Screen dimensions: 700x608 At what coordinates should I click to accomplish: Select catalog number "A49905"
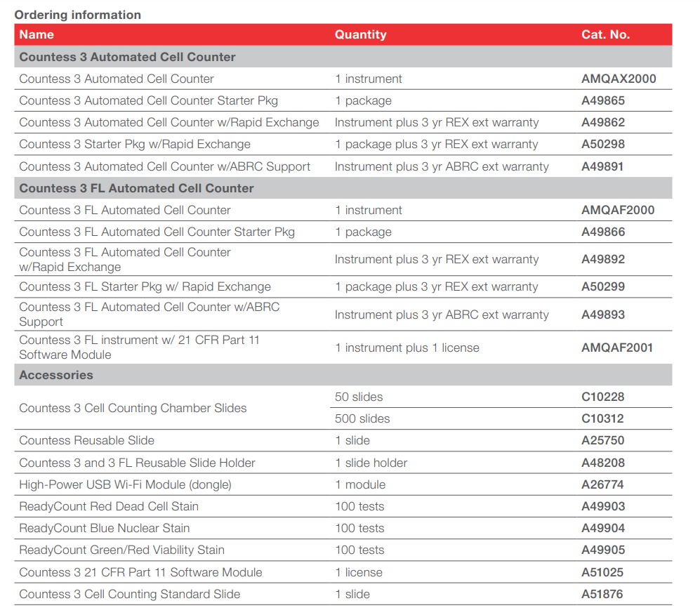pyautogui.click(x=603, y=550)
